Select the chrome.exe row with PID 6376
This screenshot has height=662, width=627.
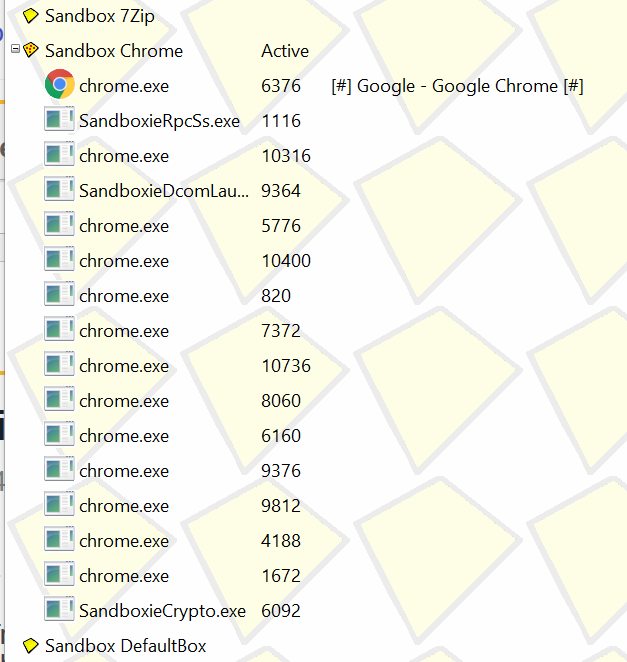click(x=124, y=86)
